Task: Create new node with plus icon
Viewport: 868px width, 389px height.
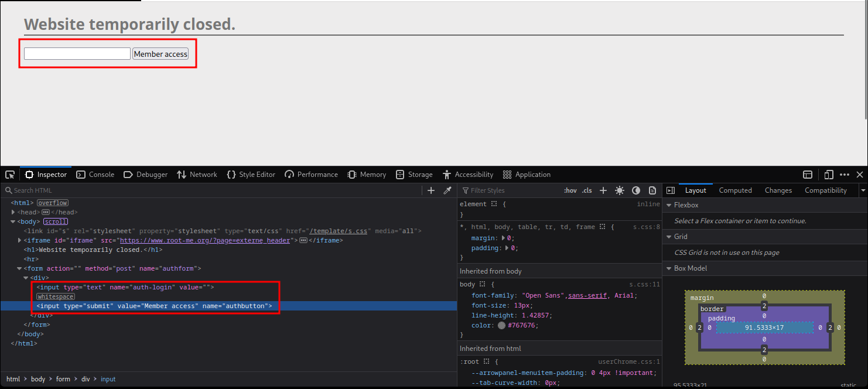Action: point(431,190)
